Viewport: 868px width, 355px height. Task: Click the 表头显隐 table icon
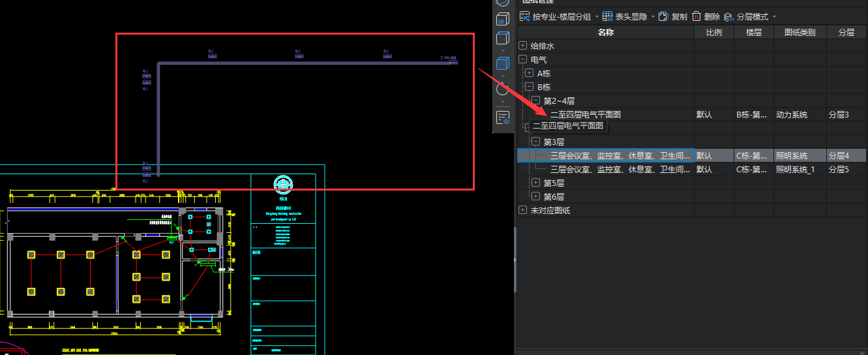pos(607,16)
